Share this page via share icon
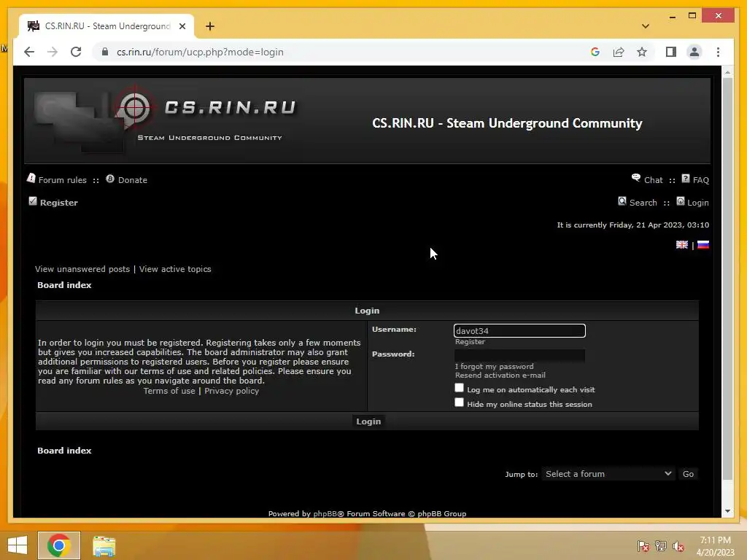Image resolution: width=747 pixels, height=560 pixels. [x=619, y=52]
